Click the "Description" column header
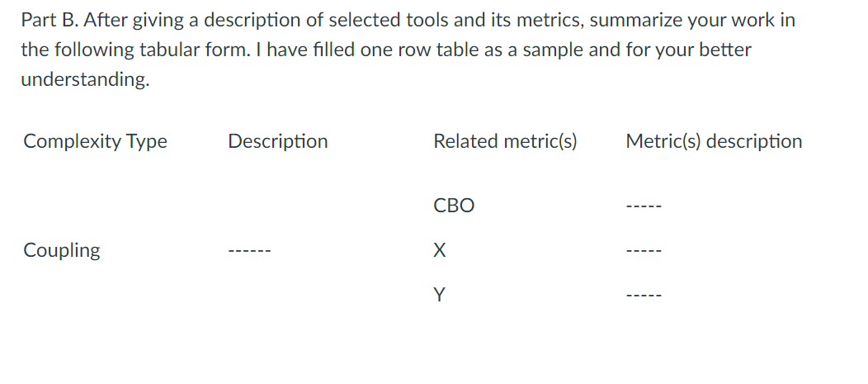This screenshot has height=384, width=868. pos(278,141)
